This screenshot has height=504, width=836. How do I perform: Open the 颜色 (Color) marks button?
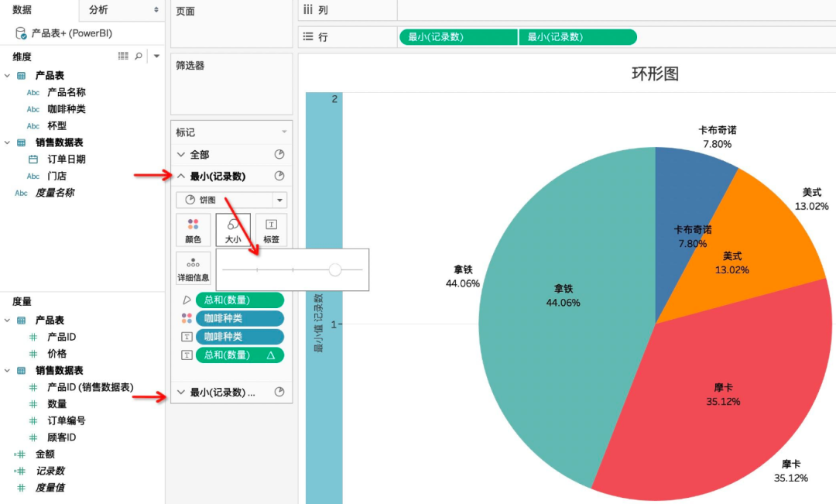click(193, 230)
